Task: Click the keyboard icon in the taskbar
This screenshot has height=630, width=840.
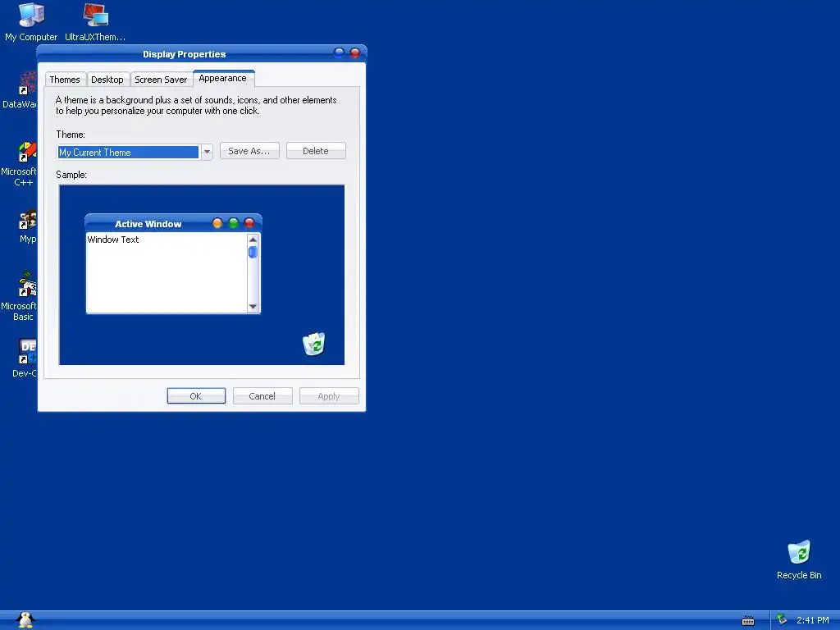Action: coord(748,621)
